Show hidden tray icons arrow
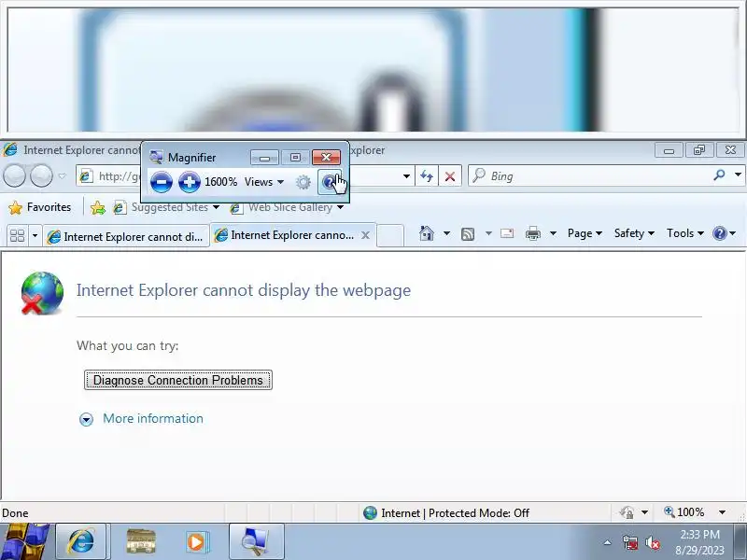This screenshot has width=747, height=560. [608, 542]
